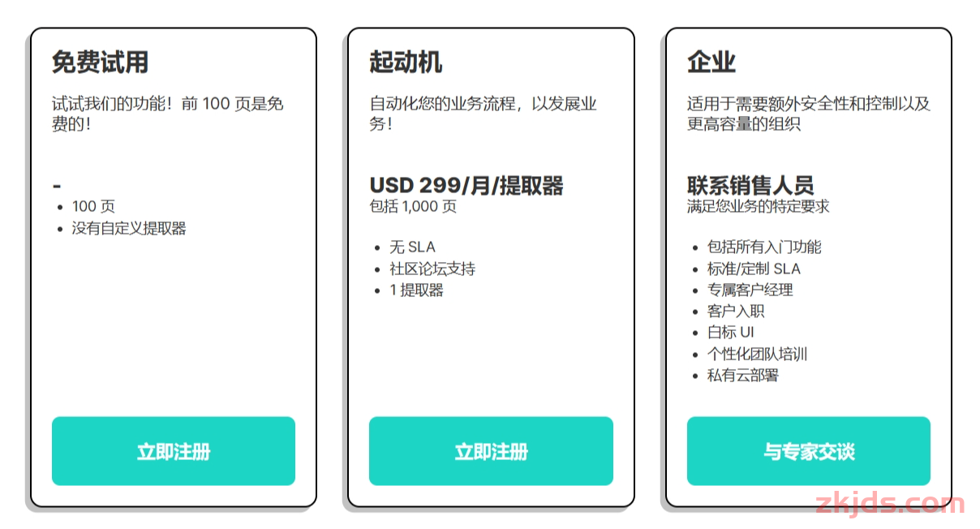
Task: Click the 个性化团队培训 list item
Action: click(x=758, y=354)
